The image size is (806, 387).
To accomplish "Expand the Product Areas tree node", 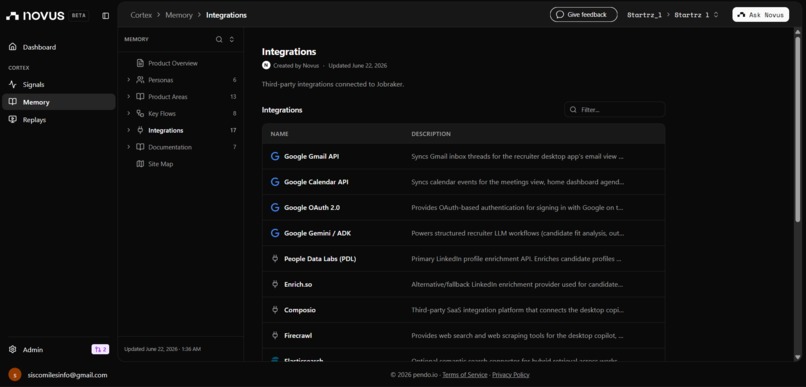I will point(129,97).
